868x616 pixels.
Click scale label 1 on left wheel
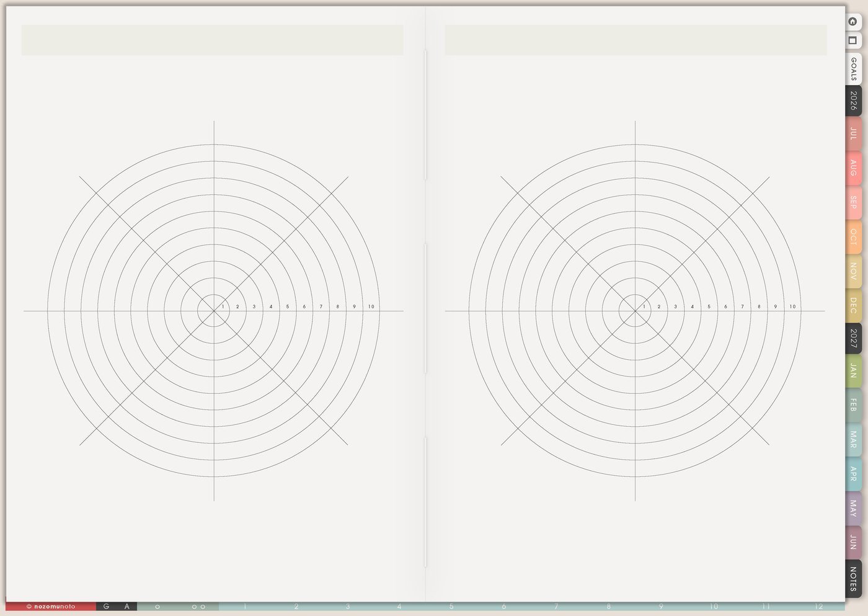tap(223, 306)
